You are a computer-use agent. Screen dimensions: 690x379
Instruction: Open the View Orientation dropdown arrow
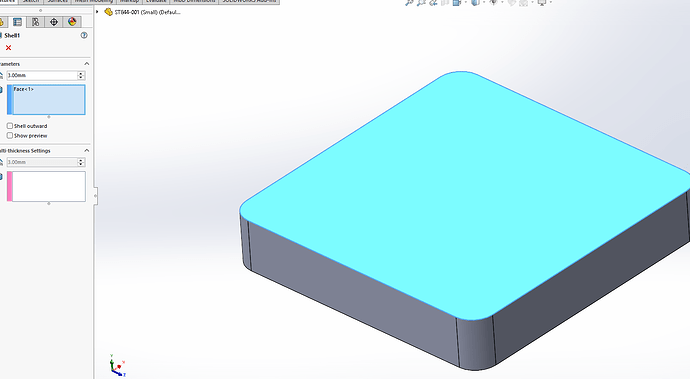466,3
